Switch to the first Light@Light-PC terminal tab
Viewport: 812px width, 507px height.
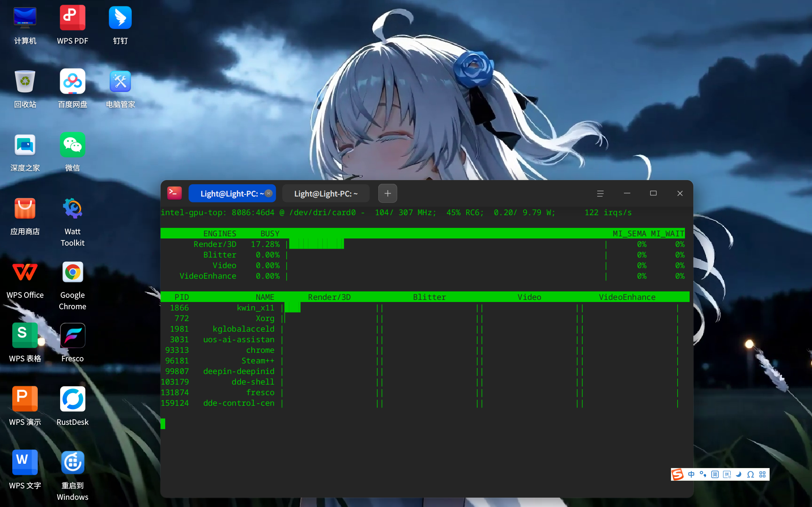tap(232, 194)
